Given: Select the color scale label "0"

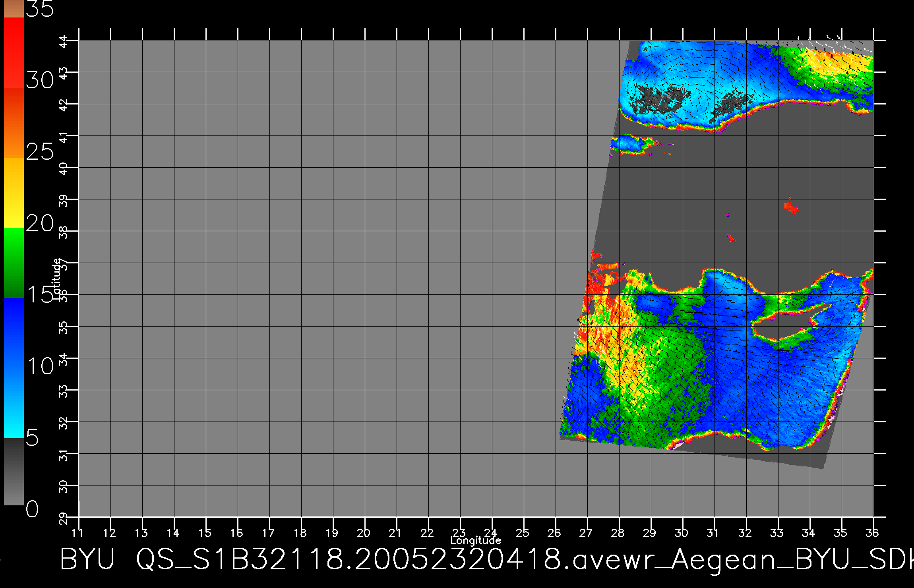Looking at the screenshot, I should pos(33,509).
